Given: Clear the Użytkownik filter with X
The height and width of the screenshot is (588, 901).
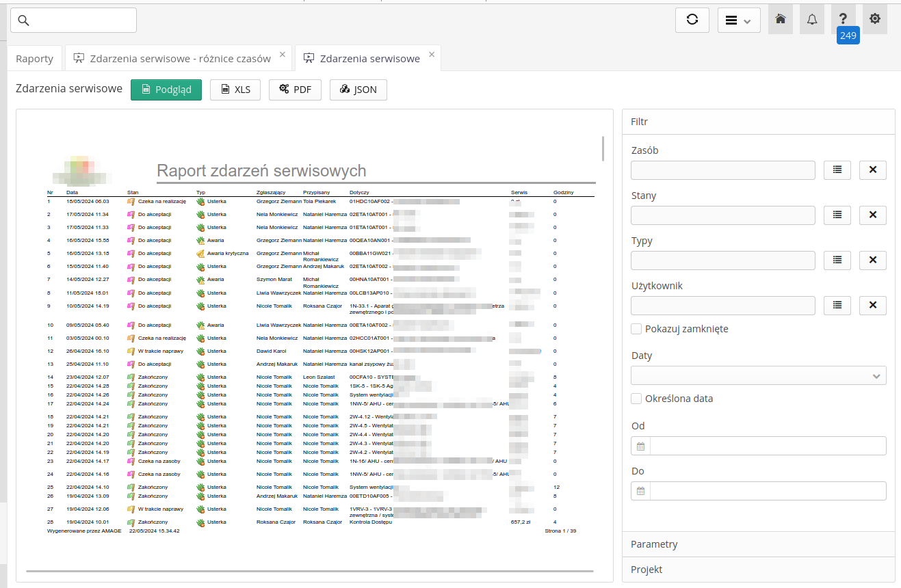Looking at the screenshot, I should (x=872, y=306).
